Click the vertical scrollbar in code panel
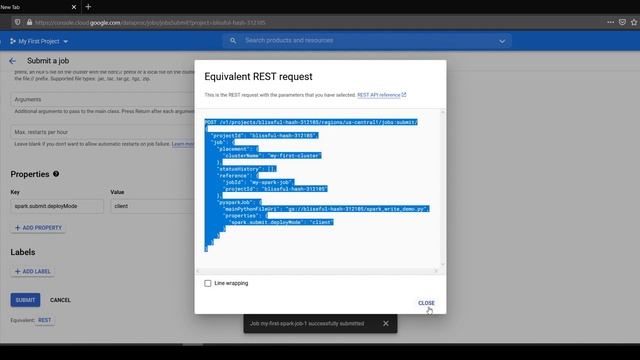 click(x=442, y=188)
